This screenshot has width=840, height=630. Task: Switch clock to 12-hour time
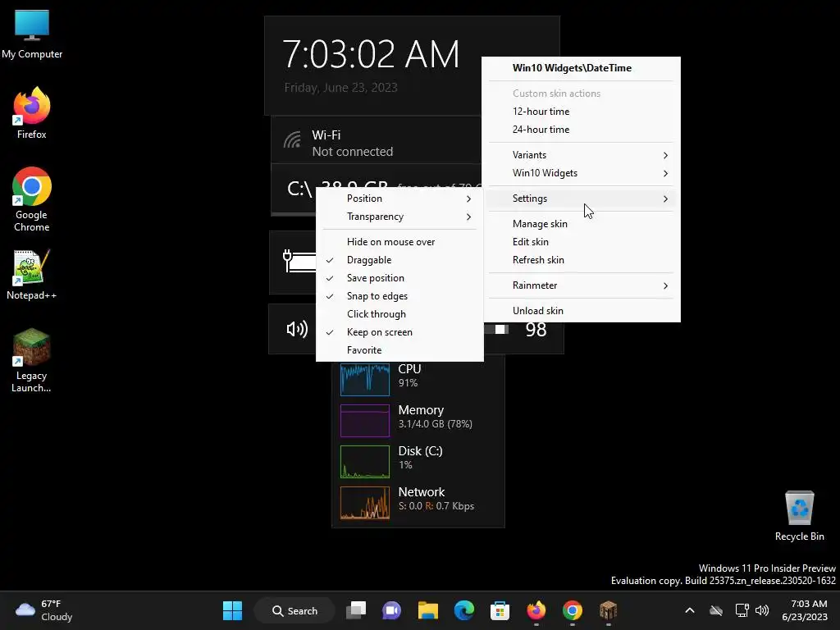tap(582, 112)
